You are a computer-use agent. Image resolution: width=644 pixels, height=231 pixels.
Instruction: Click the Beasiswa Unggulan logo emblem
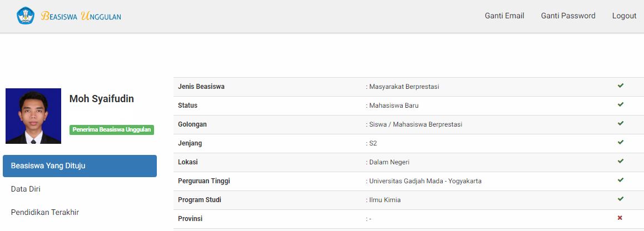[x=26, y=16]
